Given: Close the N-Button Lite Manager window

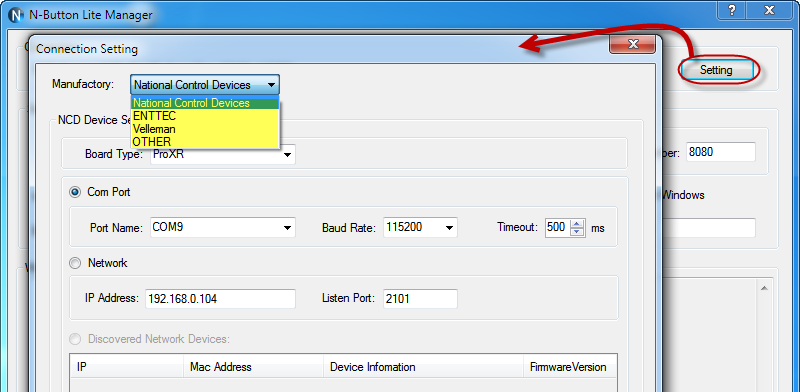Looking at the screenshot, I should [769, 9].
